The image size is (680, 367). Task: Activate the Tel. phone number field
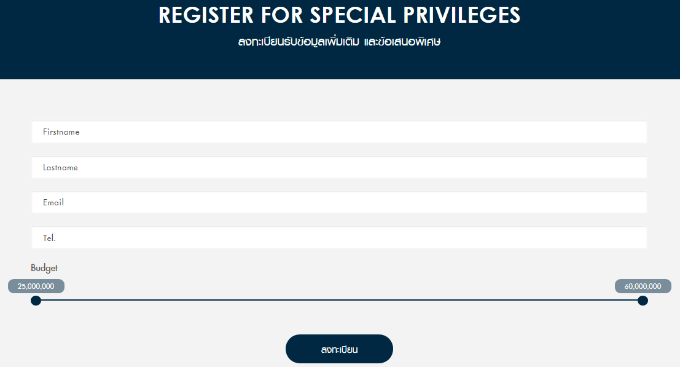coord(339,238)
